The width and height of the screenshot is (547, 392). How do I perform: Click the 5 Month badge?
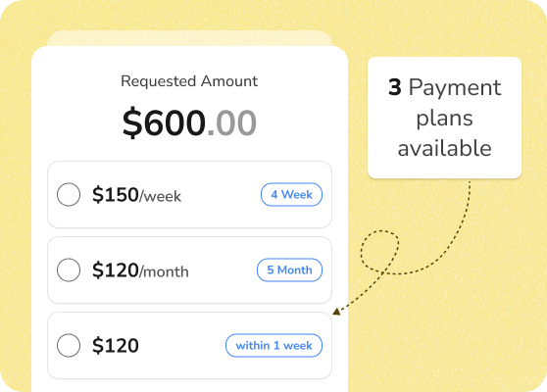pos(289,269)
